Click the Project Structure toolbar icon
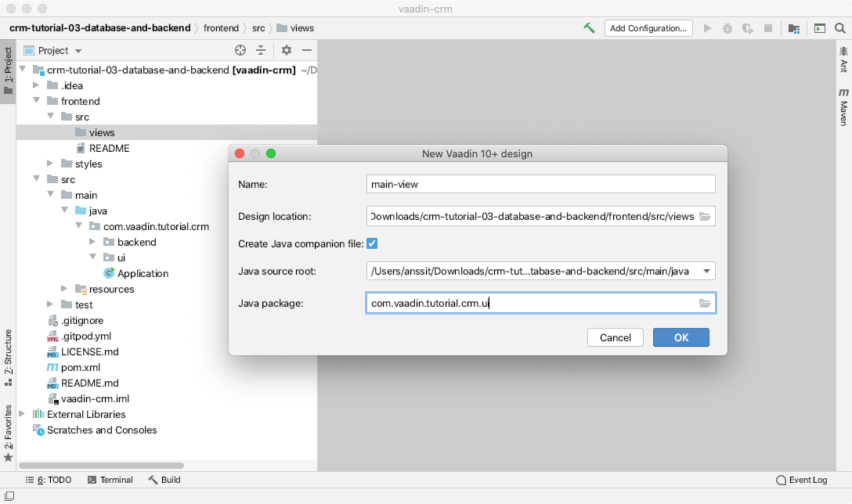Screen dimensions: 852x504 coord(794,28)
